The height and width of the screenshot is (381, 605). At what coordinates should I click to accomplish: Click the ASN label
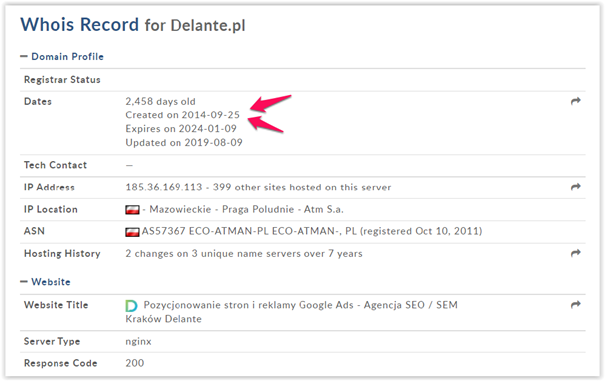pos(34,231)
